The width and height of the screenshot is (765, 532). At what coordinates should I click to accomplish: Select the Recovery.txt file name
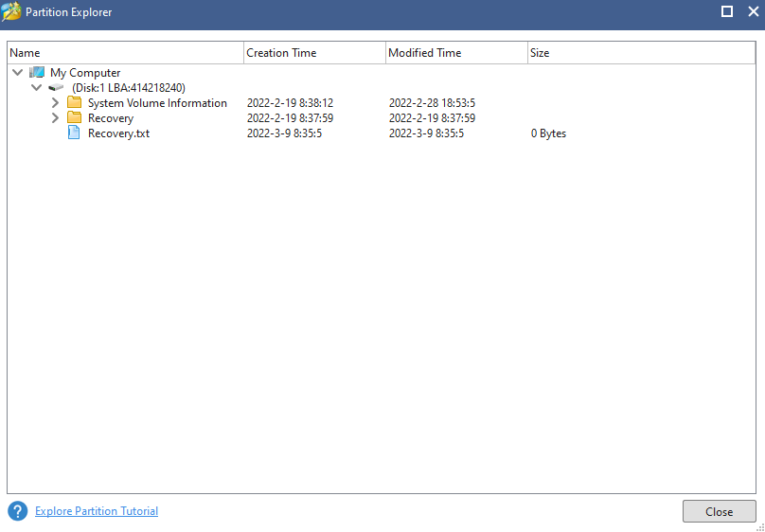tap(118, 133)
